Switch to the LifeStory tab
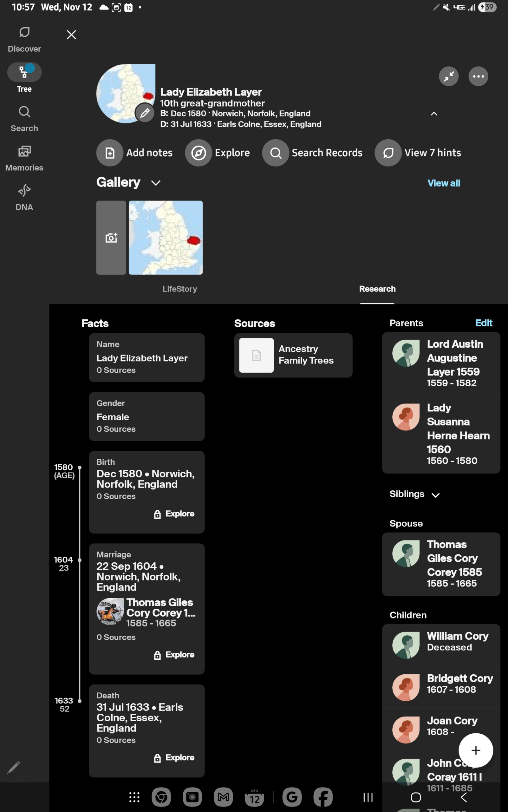The height and width of the screenshot is (812, 508). [x=180, y=289]
